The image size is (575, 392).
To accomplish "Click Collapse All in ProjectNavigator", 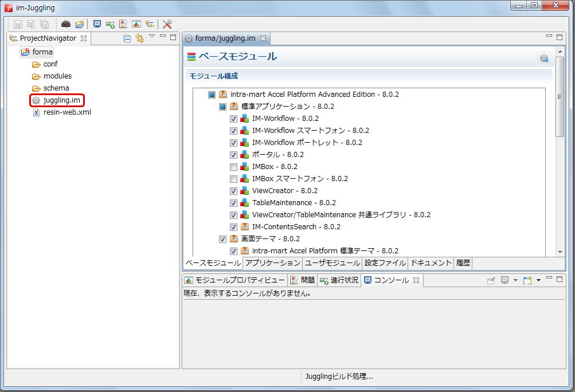I will tap(127, 38).
